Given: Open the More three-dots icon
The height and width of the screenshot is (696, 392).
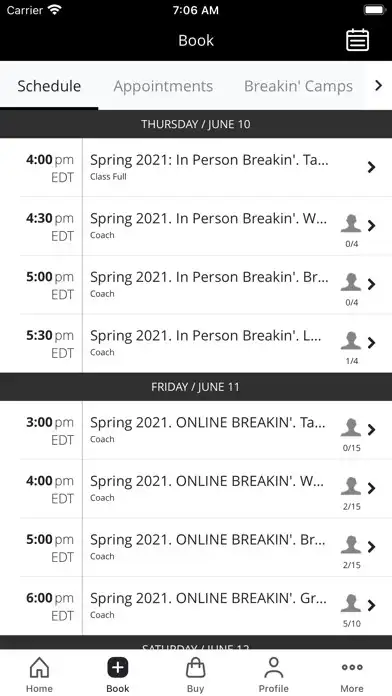Looking at the screenshot, I should (352, 667).
